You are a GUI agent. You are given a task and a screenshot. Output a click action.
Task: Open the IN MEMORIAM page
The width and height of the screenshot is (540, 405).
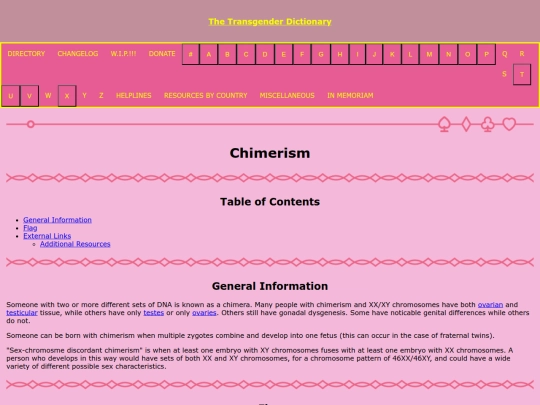pyautogui.click(x=350, y=95)
